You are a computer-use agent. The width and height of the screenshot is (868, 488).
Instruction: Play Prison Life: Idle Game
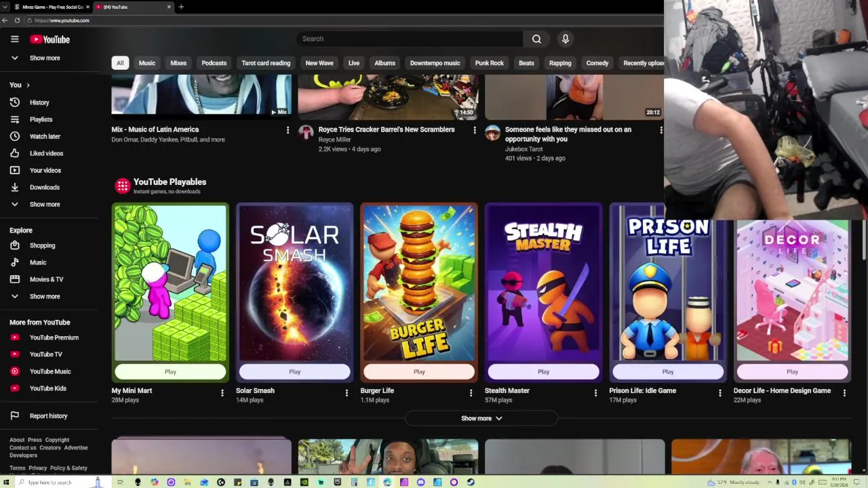pyautogui.click(x=668, y=371)
